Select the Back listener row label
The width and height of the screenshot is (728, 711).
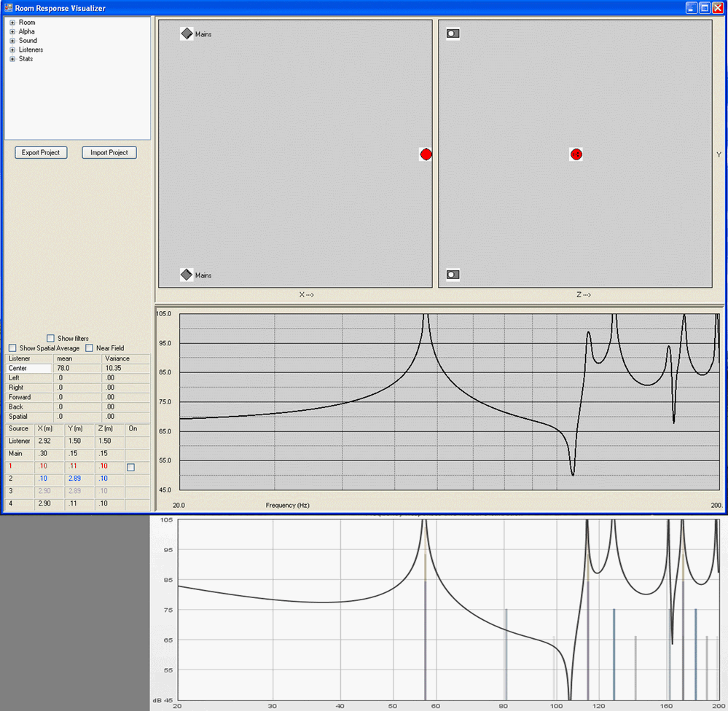(x=16, y=406)
